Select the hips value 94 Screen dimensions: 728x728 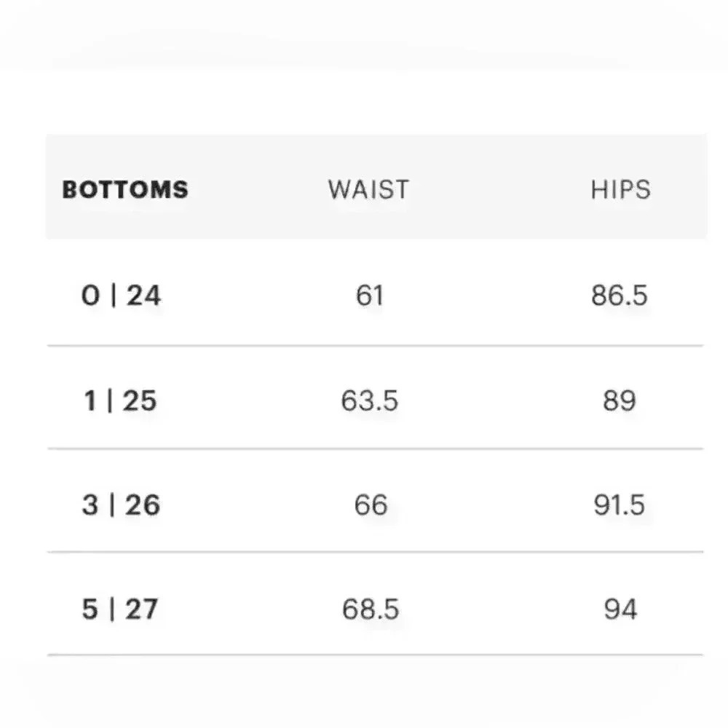click(620, 609)
